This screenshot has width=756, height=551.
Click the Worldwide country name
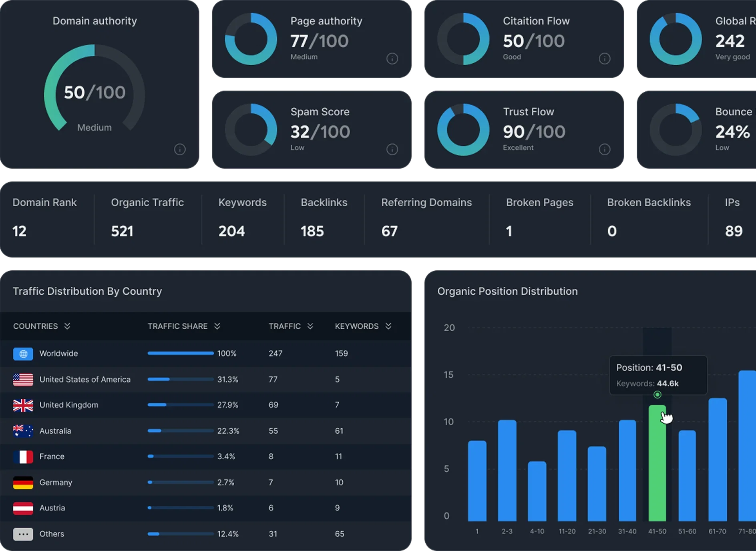pyautogui.click(x=58, y=354)
